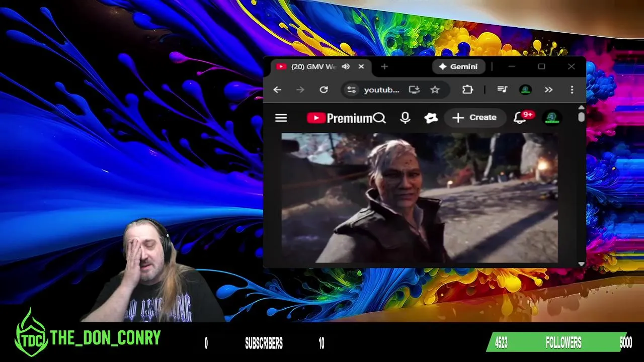The width and height of the screenshot is (644, 362).
Task: Open the Chrome extensions puzzle icon
Action: [467, 89]
